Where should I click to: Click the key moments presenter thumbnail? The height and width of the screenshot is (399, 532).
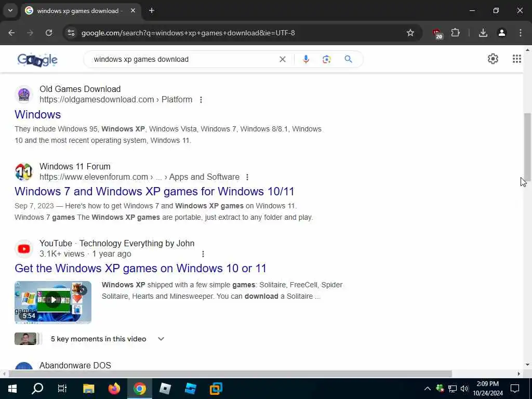point(25,339)
